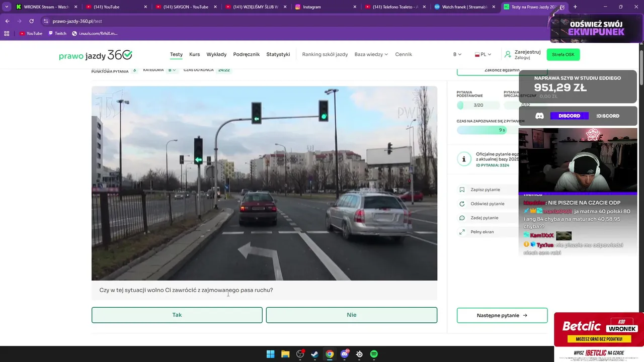Open Steam from the taskbar
The height and width of the screenshot is (362, 644).
[x=314, y=354]
